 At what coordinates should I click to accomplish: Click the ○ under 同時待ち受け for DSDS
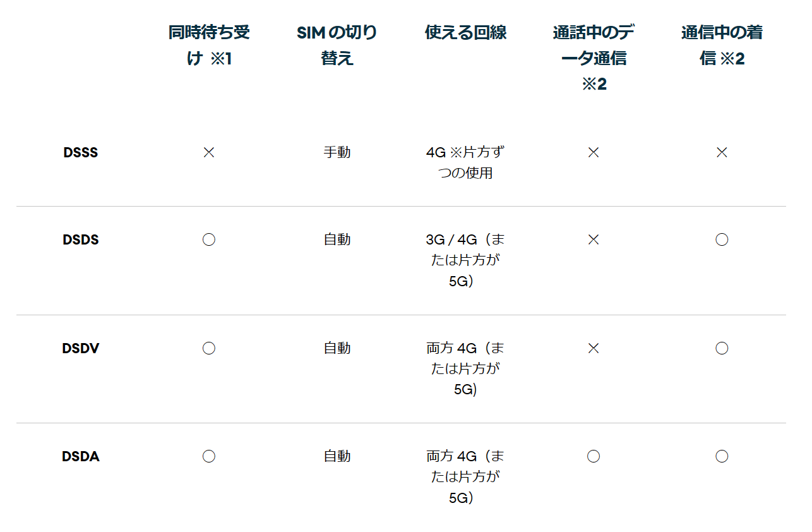pyautogui.click(x=209, y=239)
